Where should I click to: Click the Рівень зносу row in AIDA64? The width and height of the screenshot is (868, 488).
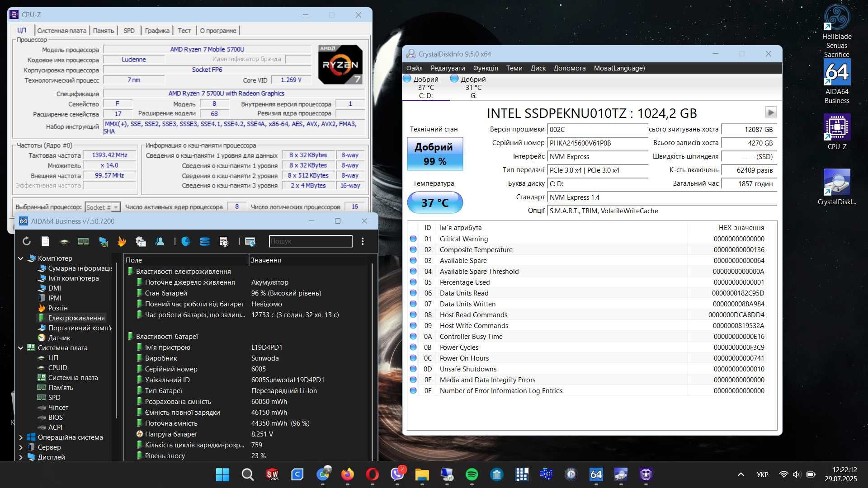[x=248, y=456]
